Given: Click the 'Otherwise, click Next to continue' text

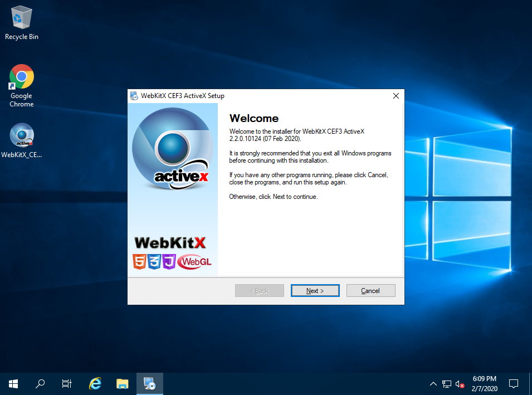Looking at the screenshot, I should click(x=274, y=197).
